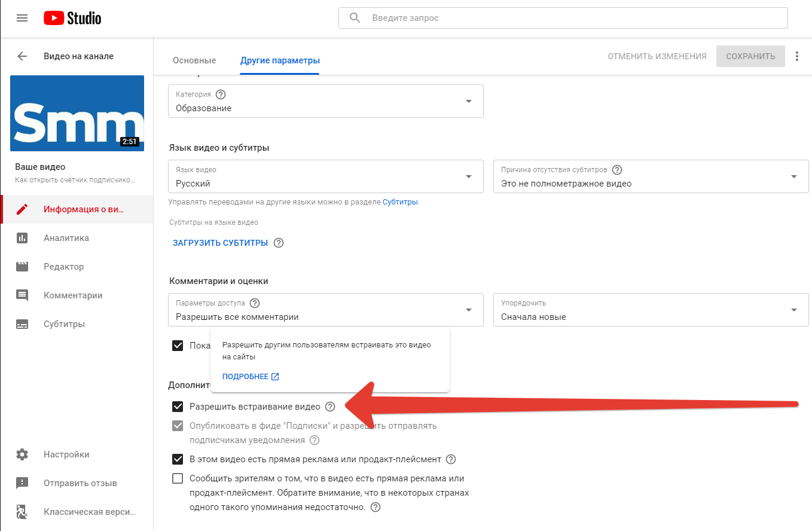This screenshot has height=531, width=812.
Task: Select the Другие параметры tab
Action: [280, 60]
